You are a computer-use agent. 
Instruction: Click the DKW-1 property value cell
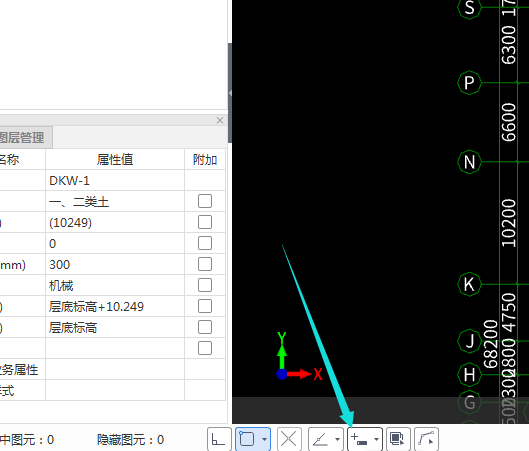[115, 180]
